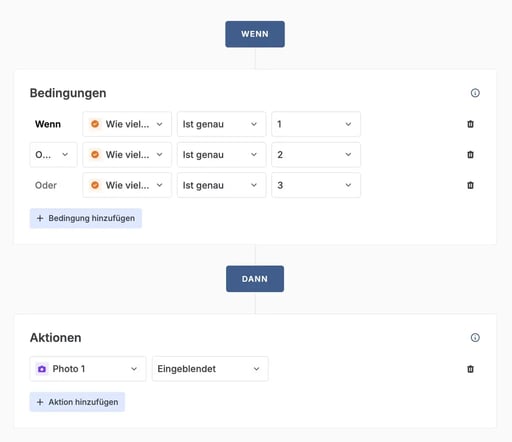The height and width of the screenshot is (442, 512).
Task: Delete the second condition with value 2
Action: tap(470, 155)
